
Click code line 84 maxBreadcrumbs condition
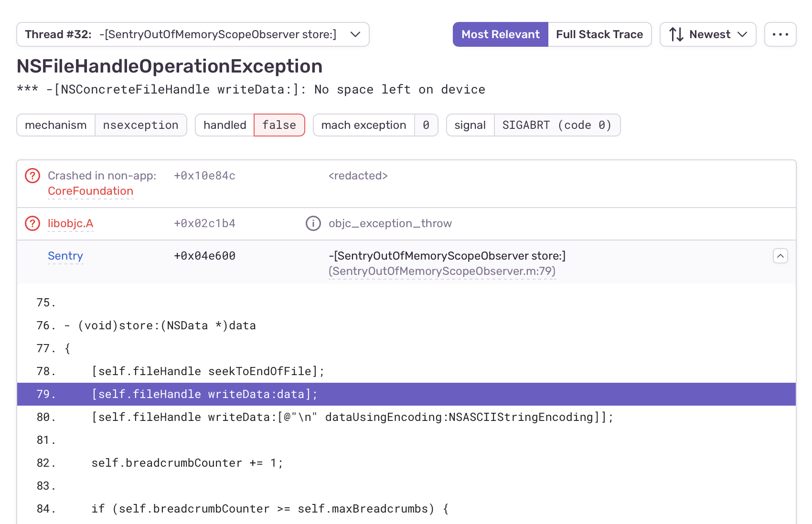tap(406, 509)
